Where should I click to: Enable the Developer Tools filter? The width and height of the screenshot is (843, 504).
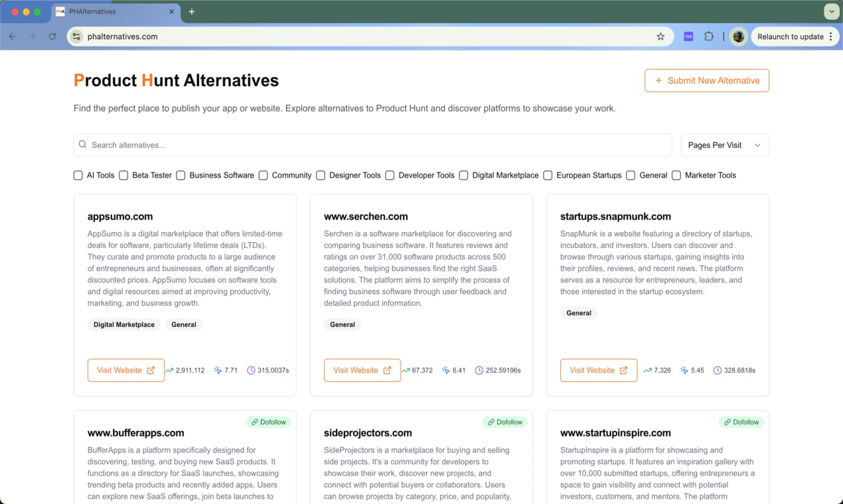click(390, 175)
